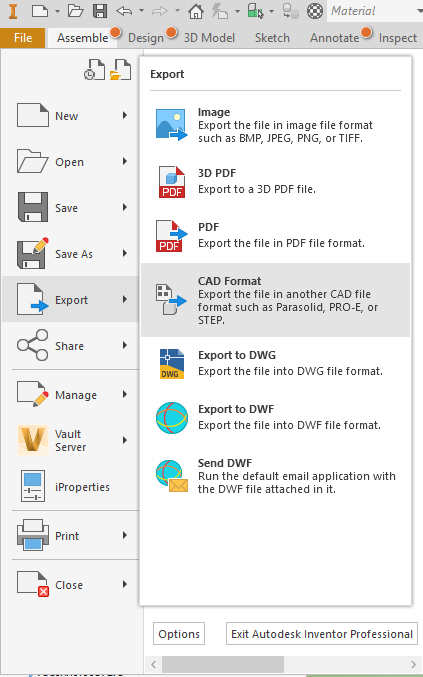Select the Appearance sphere icon
The height and width of the screenshot is (677, 423).
[315, 11]
